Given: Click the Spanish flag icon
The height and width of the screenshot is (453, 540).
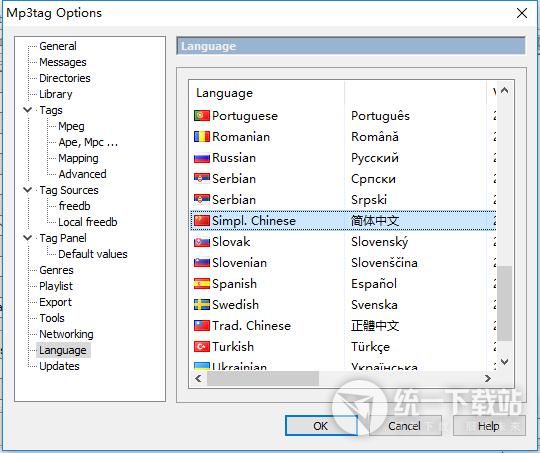Looking at the screenshot, I should pos(202,284).
